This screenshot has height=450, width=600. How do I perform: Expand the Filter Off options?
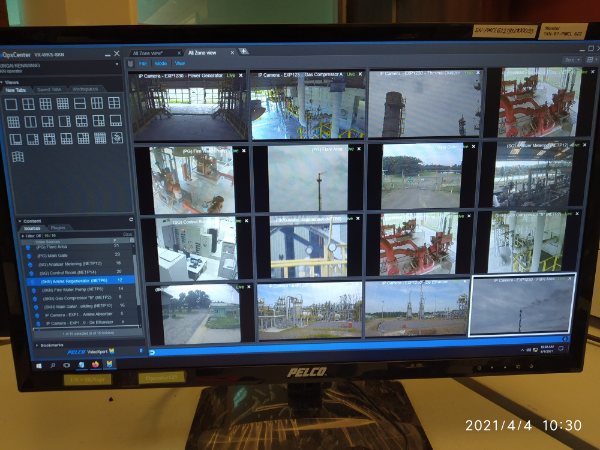click(23, 235)
